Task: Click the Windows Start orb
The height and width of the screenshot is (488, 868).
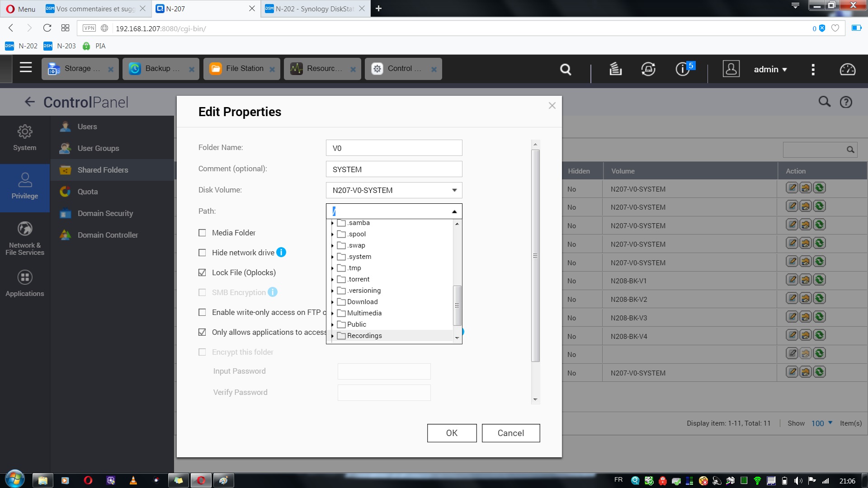Action: coord(14,479)
